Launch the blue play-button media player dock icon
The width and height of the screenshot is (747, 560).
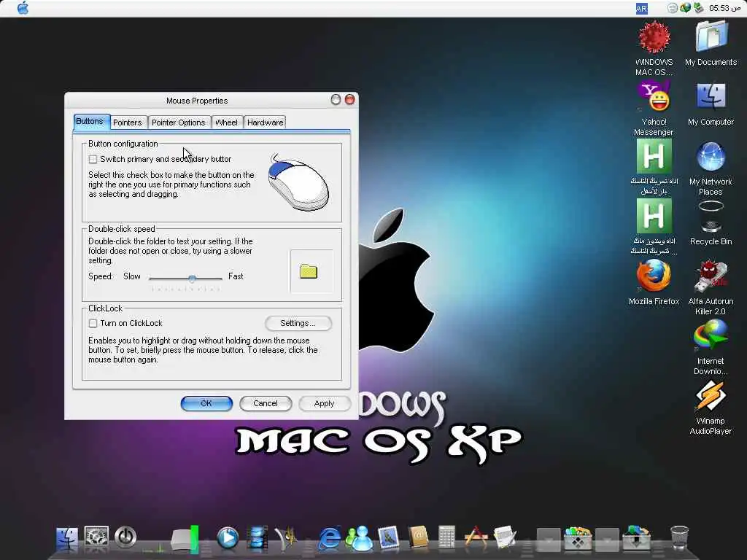228,538
